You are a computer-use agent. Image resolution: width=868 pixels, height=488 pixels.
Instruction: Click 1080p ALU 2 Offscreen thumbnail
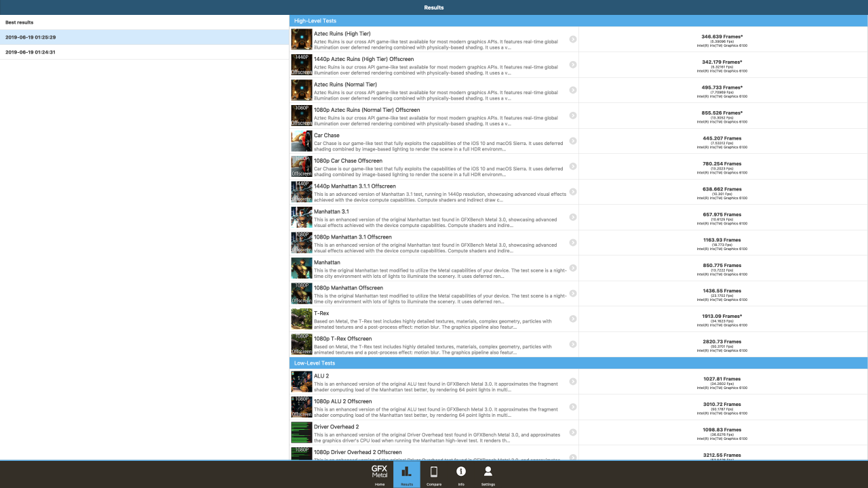click(x=302, y=407)
